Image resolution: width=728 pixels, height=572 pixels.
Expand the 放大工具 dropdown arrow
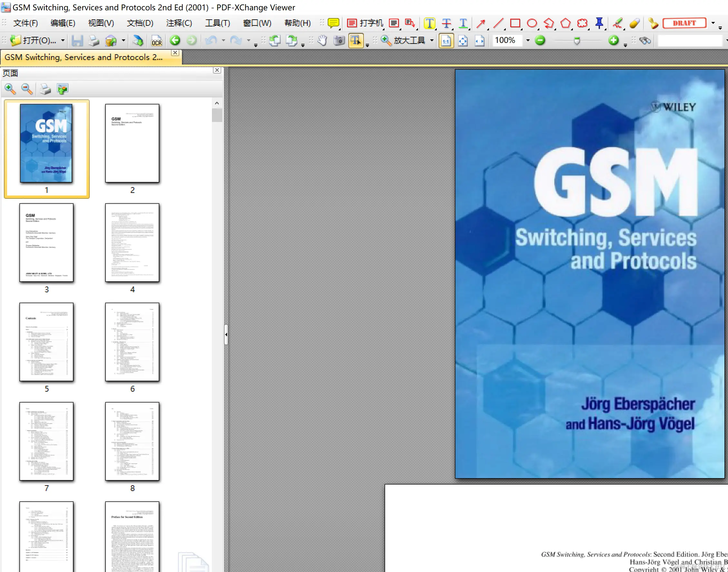(432, 41)
